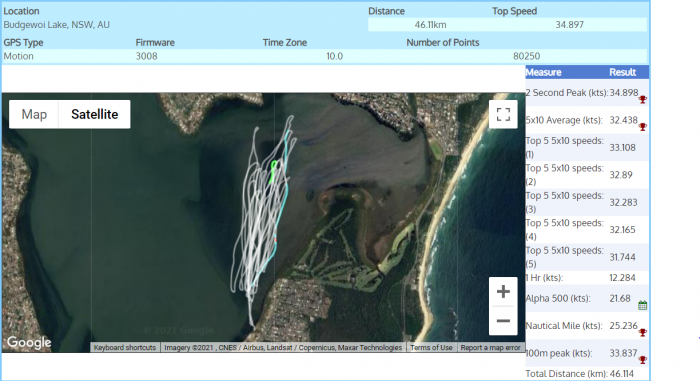700x381 pixels.
Task: Toggle fullscreen map view icon
Action: coord(503,114)
